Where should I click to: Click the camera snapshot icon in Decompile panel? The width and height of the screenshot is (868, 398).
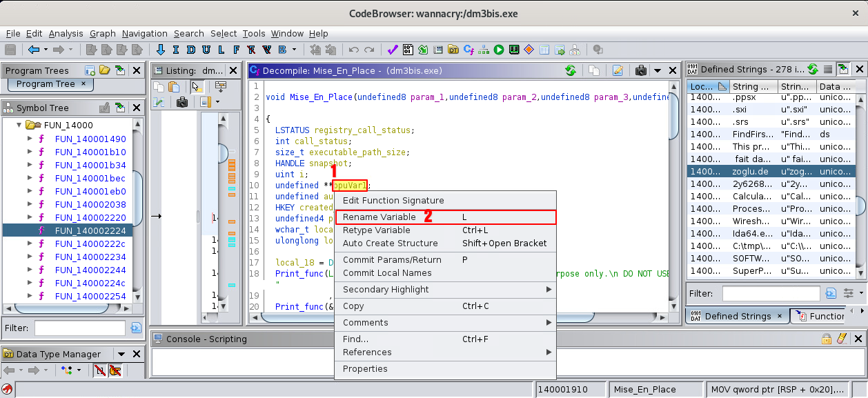640,70
